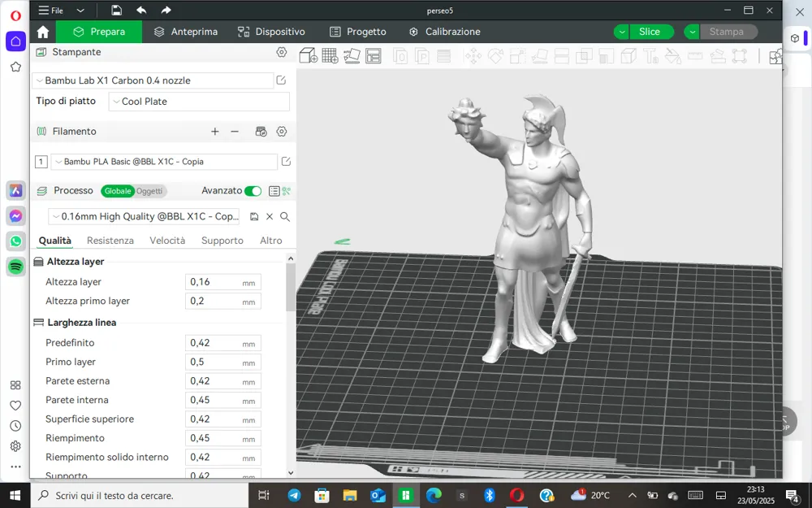This screenshot has width=812, height=508.
Task: Open WhatsApp in Opera sidebar
Action: click(15, 241)
